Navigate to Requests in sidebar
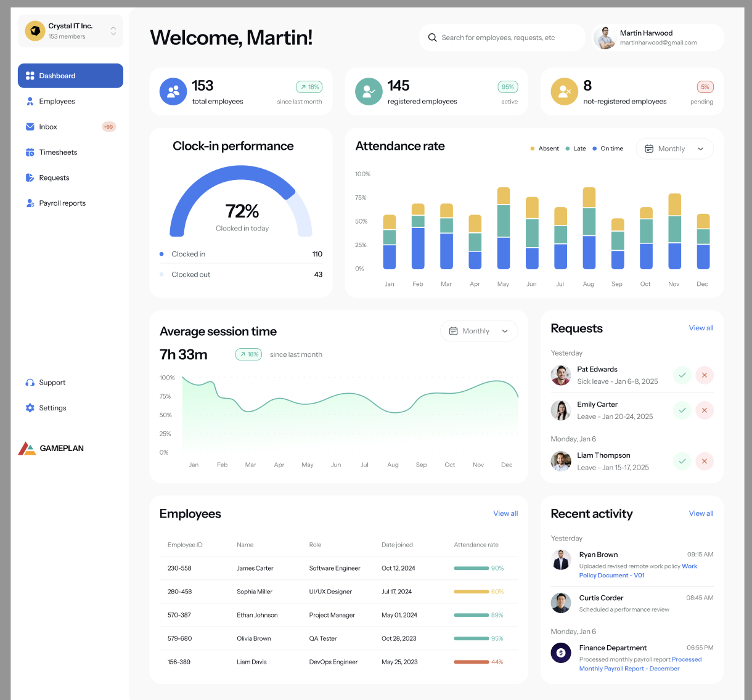This screenshot has width=752, height=700. [x=70, y=177]
